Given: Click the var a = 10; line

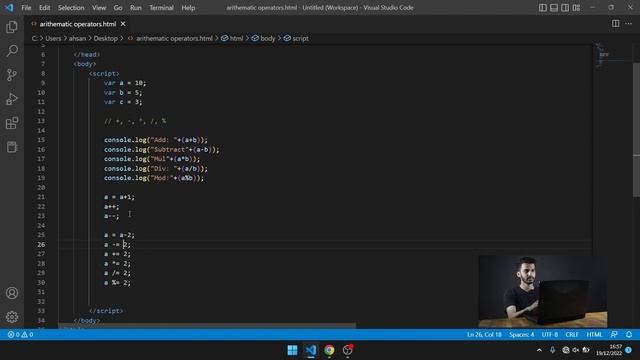Looking at the screenshot, I should coord(124,83).
